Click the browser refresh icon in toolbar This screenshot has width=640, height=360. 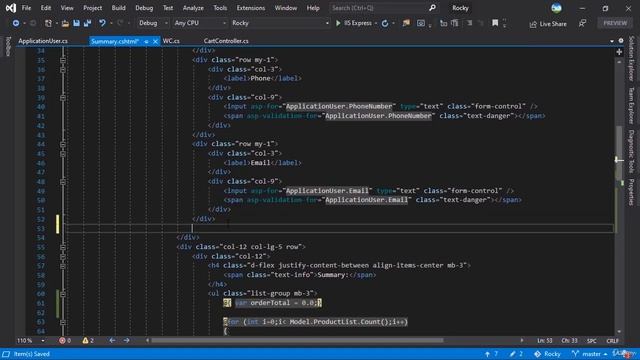pyautogui.click(x=385, y=23)
